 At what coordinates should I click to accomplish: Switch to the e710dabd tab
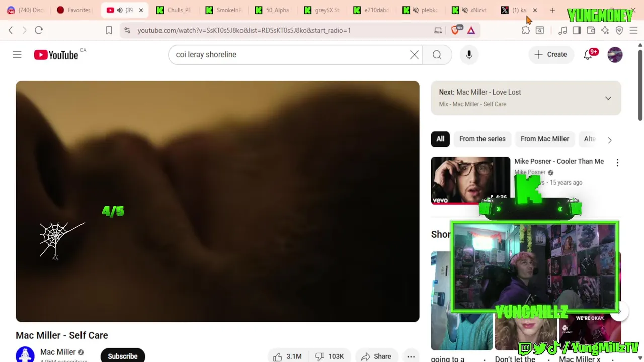[x=371, y=10]
